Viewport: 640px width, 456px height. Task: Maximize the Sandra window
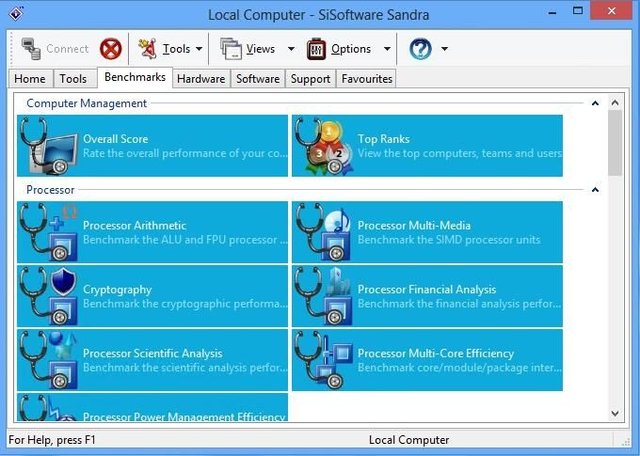tap(578, 11)
